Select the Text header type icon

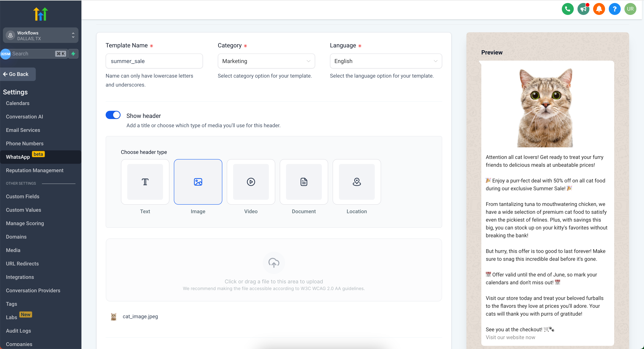click(x=145, y=181)
